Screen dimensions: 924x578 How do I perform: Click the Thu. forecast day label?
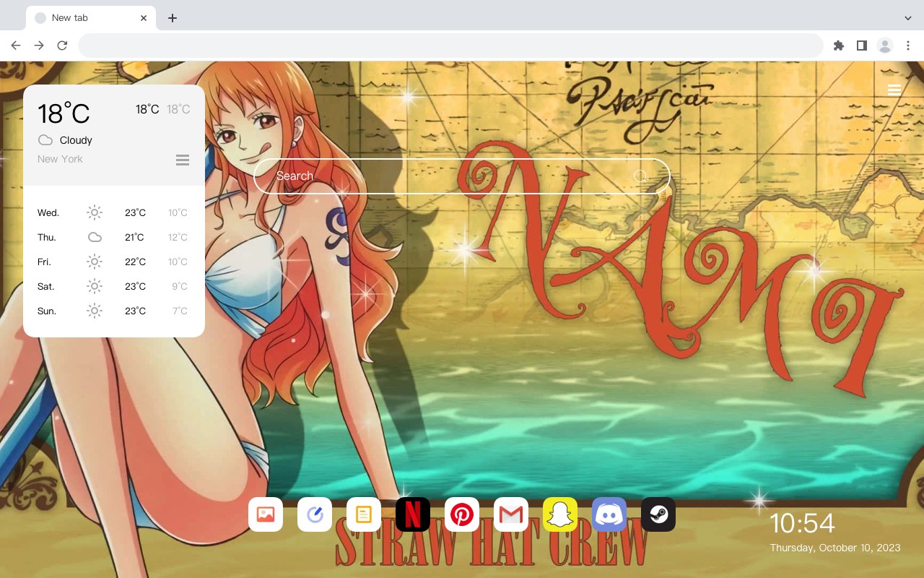click(47, 237)
